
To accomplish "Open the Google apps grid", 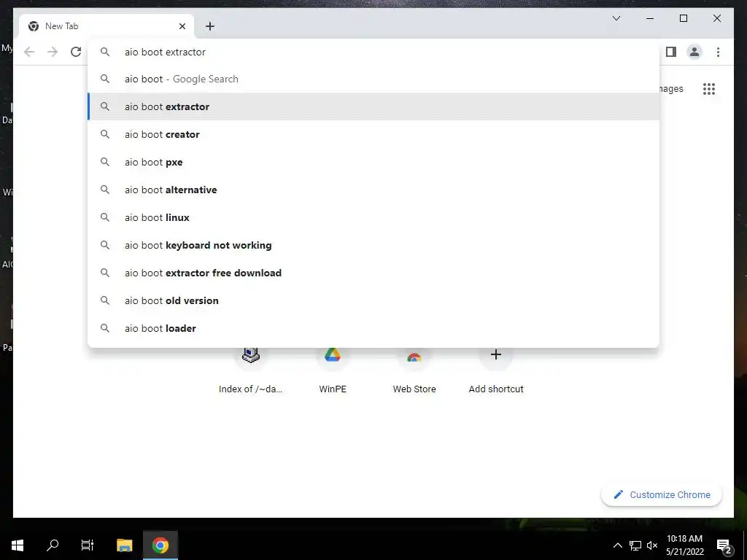I will pyautogui.click(x=709, y=88).
